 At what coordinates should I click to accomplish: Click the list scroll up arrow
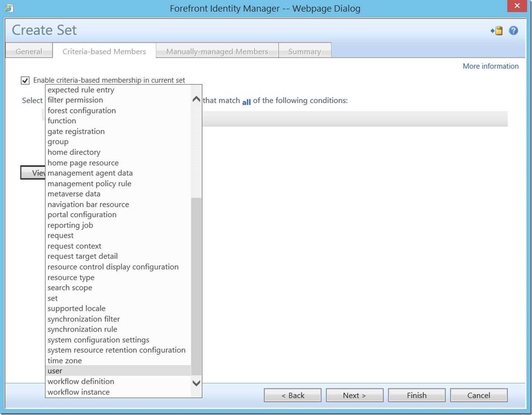coord(196,99)
